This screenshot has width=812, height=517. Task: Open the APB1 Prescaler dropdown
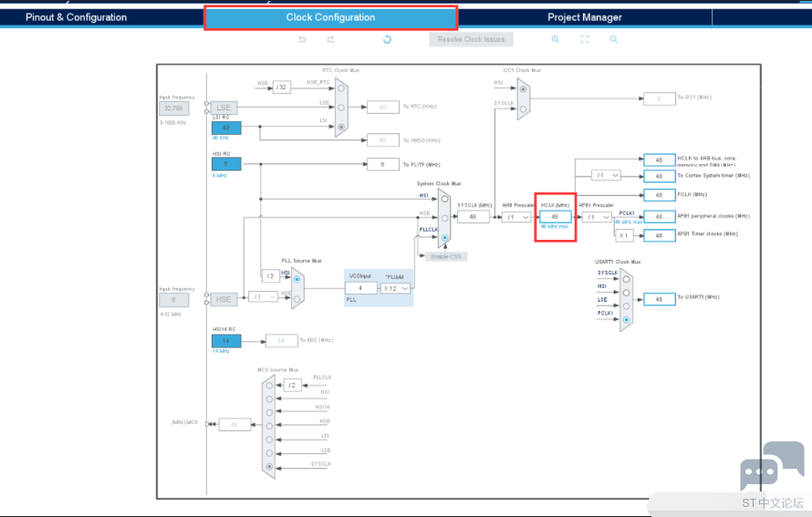point(597,217)
